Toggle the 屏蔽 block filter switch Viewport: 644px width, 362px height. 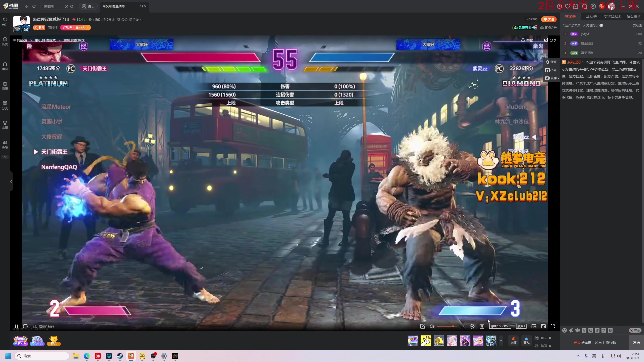point(635,330)
